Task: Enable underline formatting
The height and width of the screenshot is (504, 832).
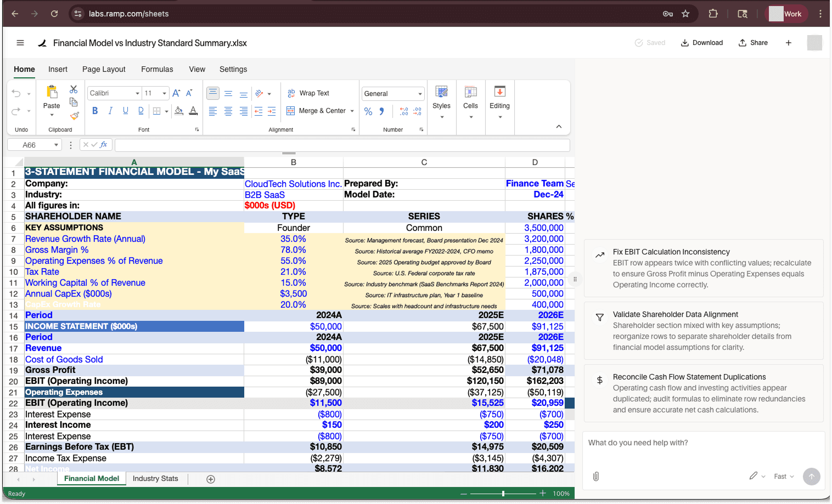Action: tap(125, 111)
